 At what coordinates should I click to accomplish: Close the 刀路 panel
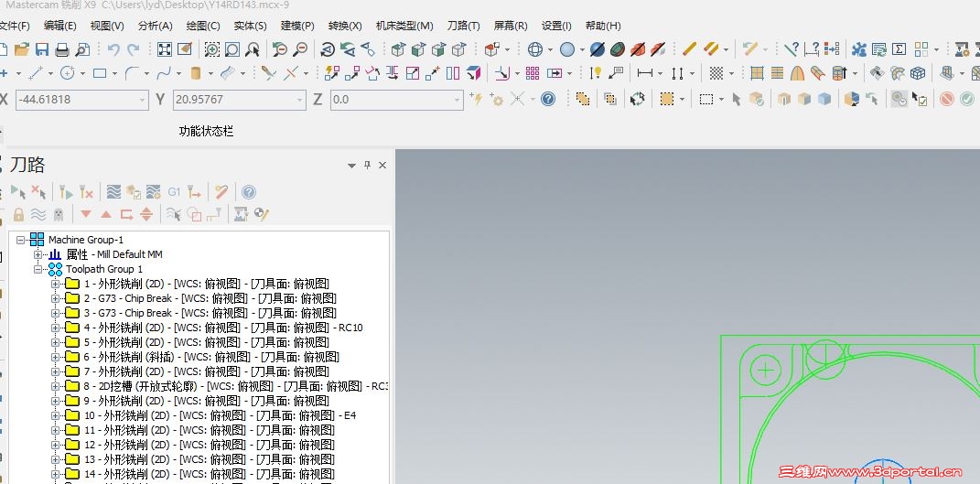tap(382, 165)
